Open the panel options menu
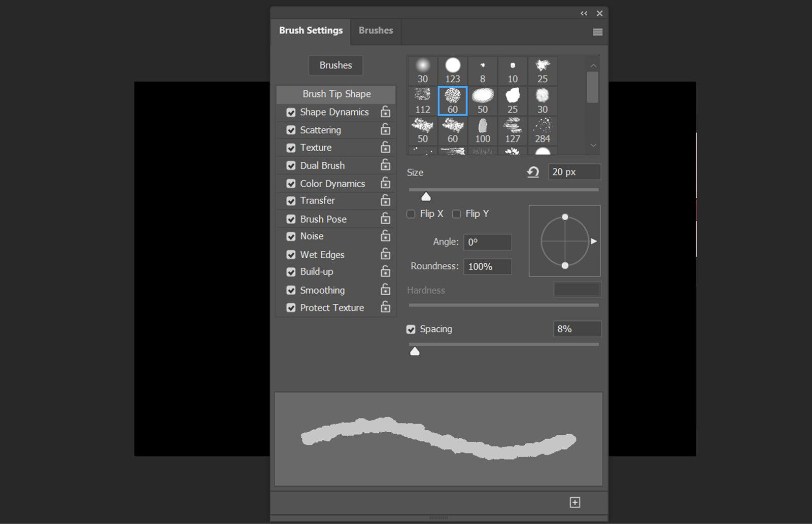Image resolution: width=812 pixels, height=524 pixels. [597, 31]
